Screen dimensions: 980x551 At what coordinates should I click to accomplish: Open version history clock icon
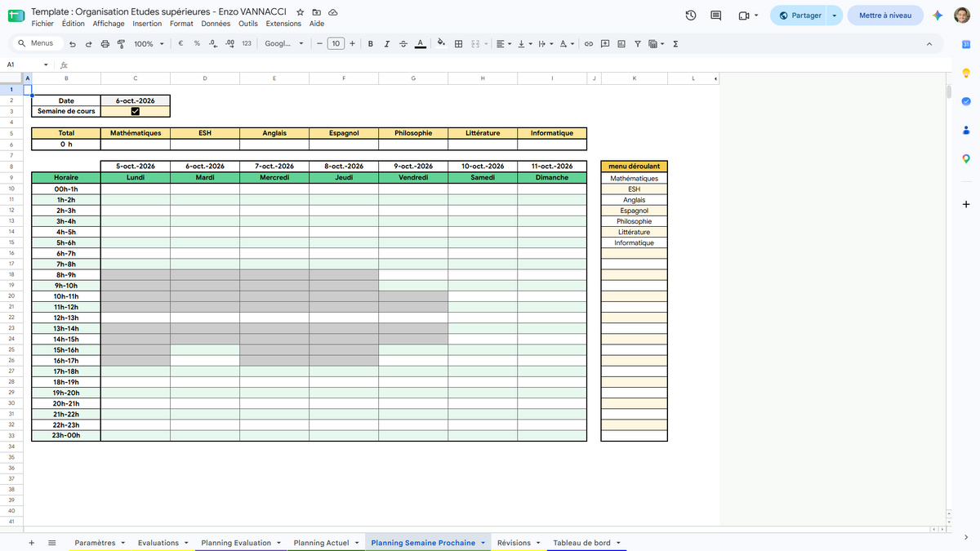click(x=691, y=16)
